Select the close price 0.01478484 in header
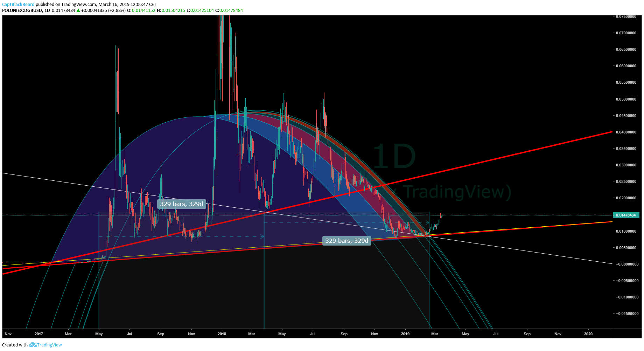The width and height of the screenshot is (644, 351). pos(231,11)
